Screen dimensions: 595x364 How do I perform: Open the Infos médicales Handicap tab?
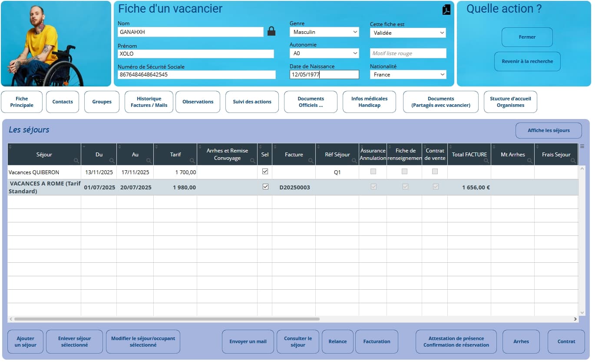coord(369,102)
